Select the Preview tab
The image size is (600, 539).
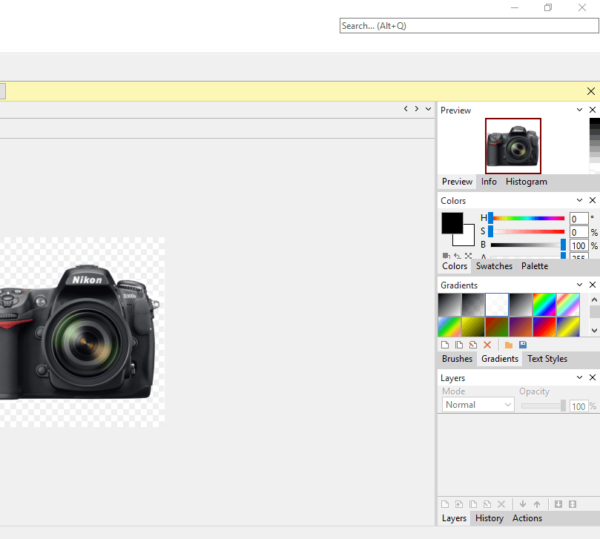coord(457,181)
